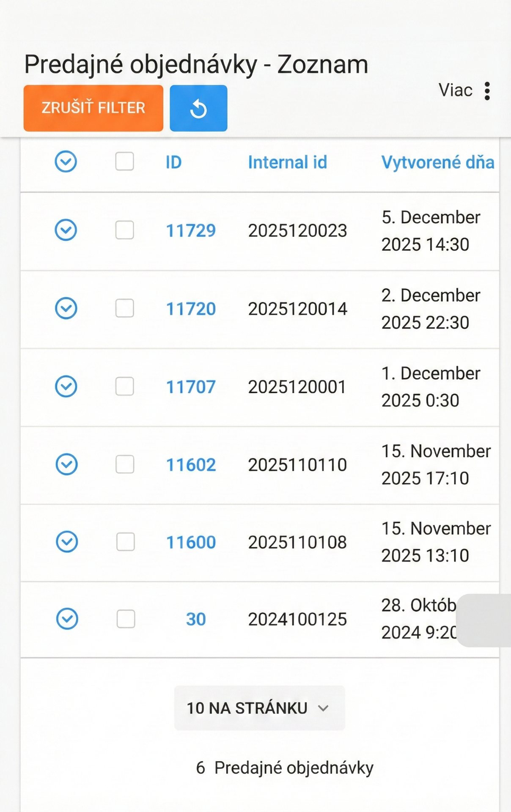Check the checkbox for order 11720
The height and width of the screenshot is (812, 511).
click(x=125, y=308)
